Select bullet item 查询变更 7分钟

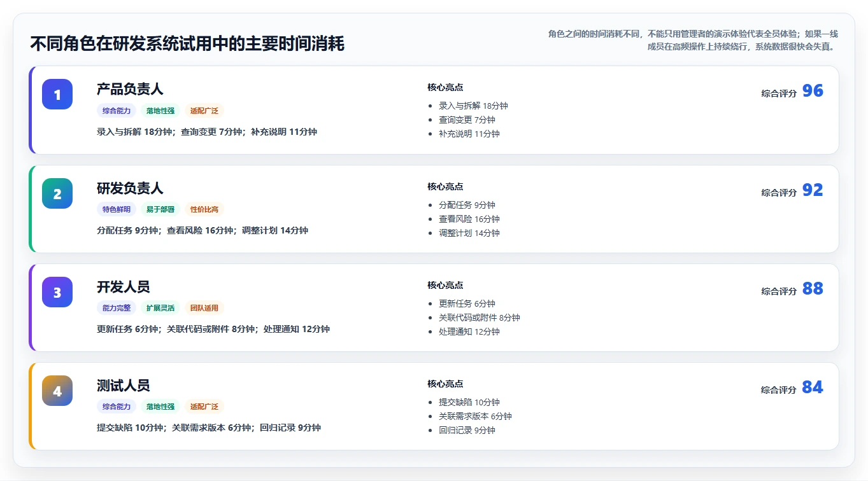(467, 120)
